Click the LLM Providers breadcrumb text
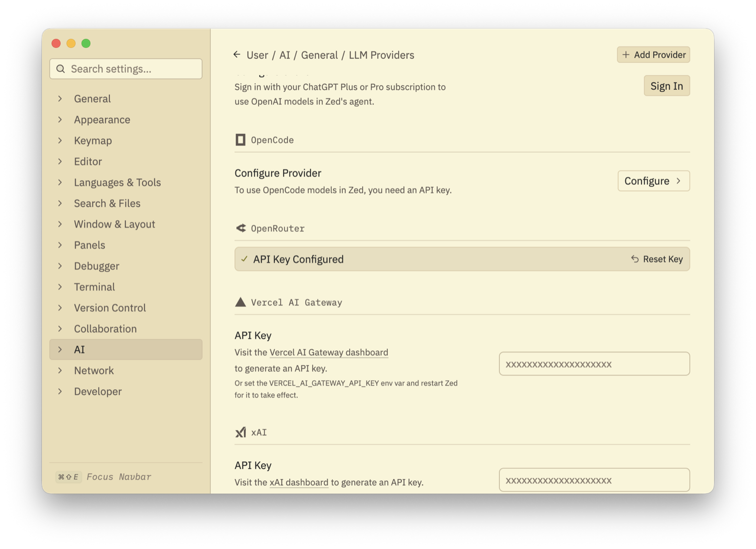 [x=382, y=55]
